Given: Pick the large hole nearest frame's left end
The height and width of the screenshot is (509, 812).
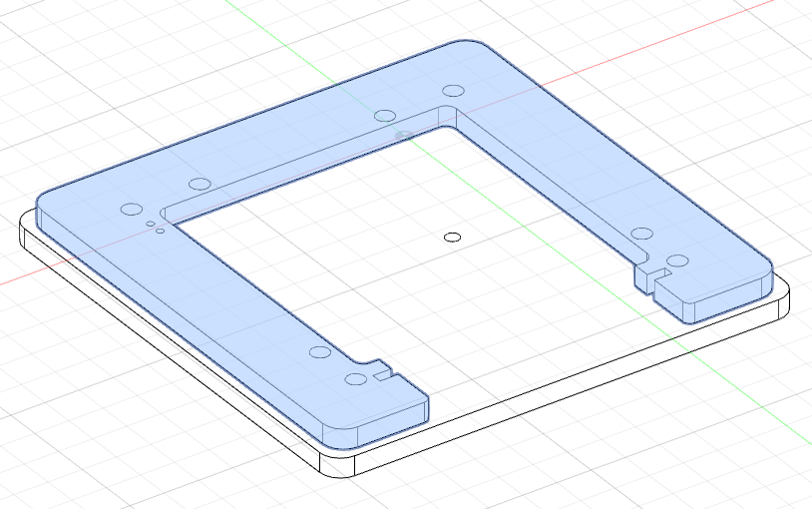Looking at the screenshot, I should tap(131, 209).
